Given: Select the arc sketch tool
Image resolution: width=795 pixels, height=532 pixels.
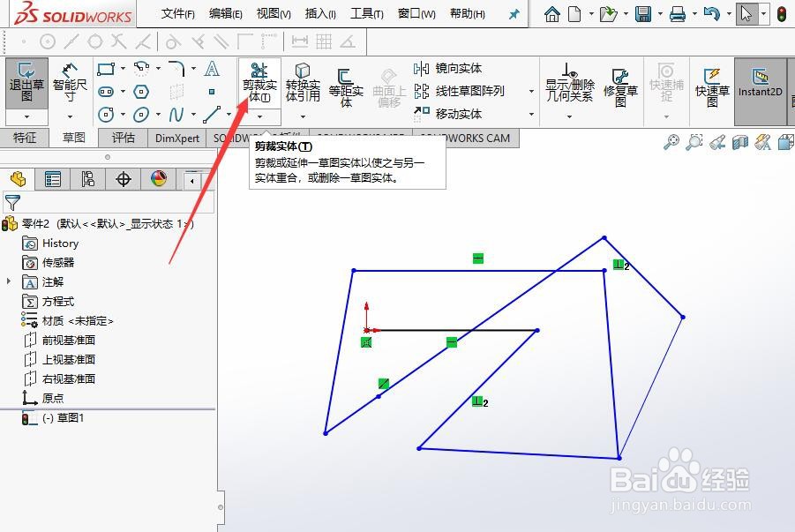Looking at the screenshot, I should [141, 69].
